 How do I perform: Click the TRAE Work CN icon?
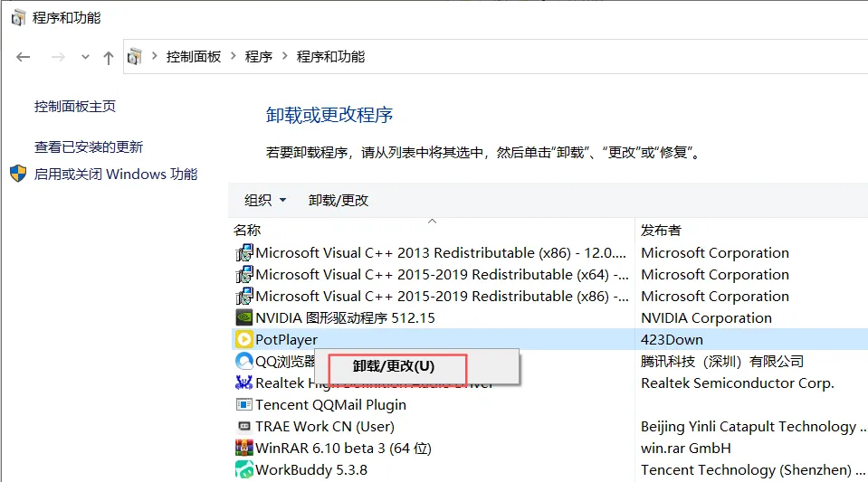point(244,426)
